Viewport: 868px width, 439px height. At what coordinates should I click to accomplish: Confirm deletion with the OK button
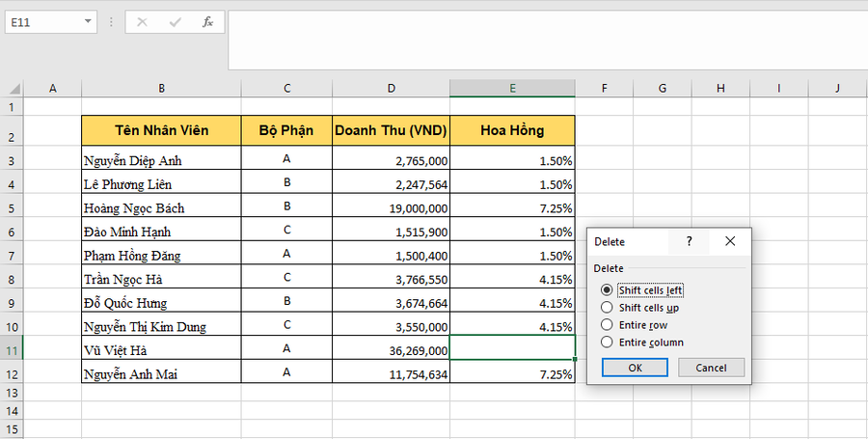tap(635, 368)
